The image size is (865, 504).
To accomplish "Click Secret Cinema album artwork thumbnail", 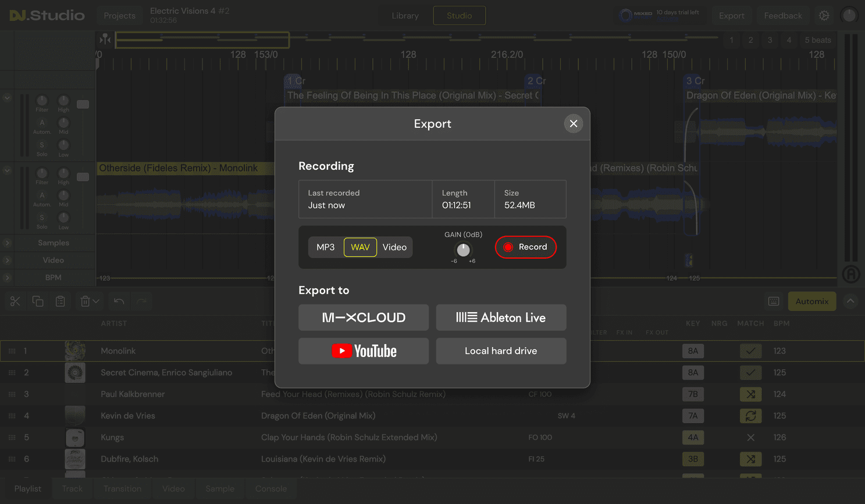I will [x=75, y=373].
